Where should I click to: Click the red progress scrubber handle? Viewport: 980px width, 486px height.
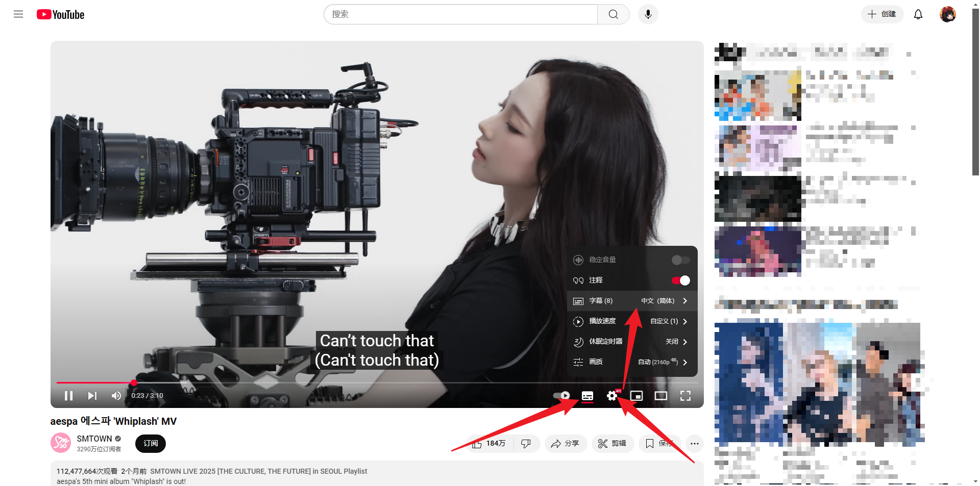[134, 382]
